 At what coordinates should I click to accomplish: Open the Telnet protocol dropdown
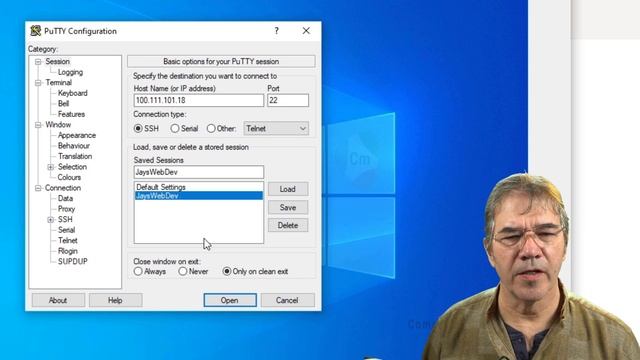[x=276, y=129]
